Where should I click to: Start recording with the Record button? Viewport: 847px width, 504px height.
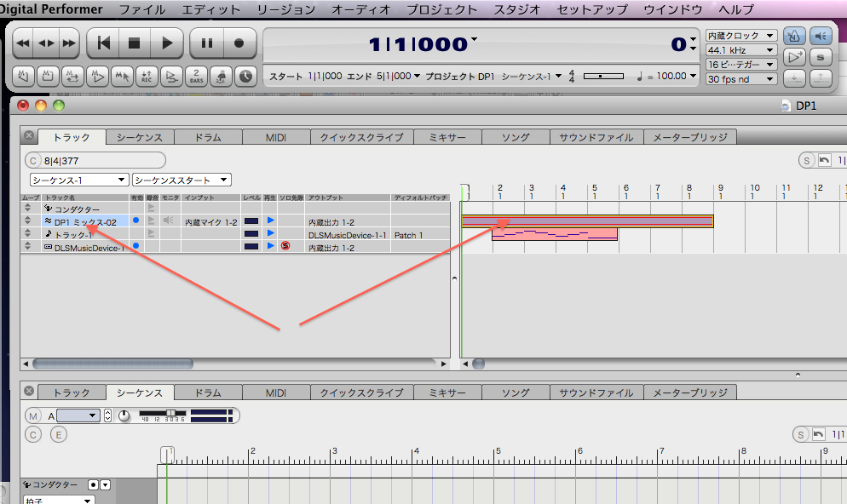239,43
